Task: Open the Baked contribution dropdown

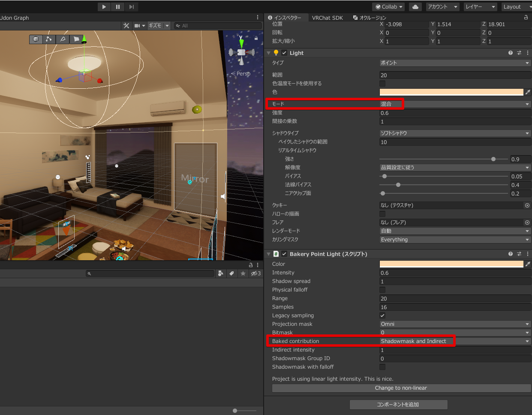Action: 454,341
